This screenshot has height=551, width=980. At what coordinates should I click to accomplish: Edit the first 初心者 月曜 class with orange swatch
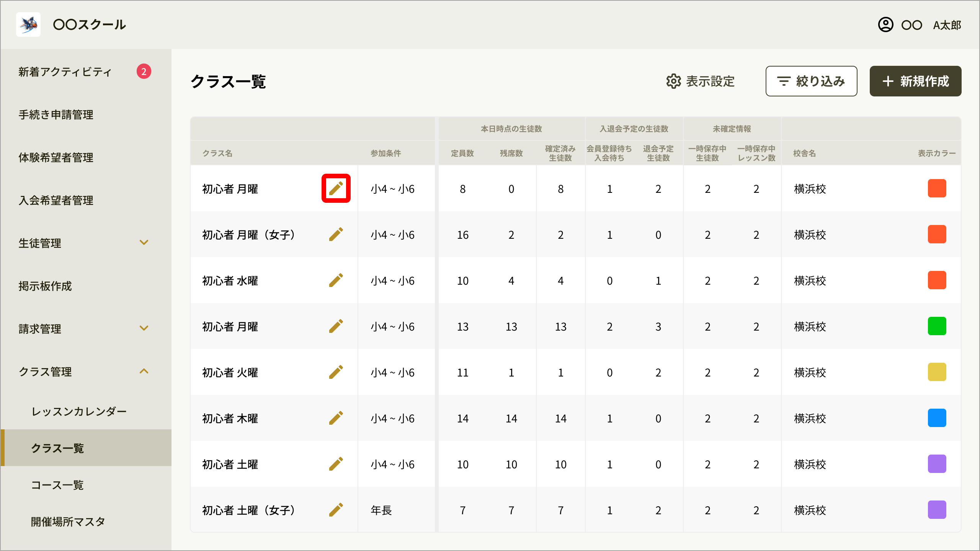click(336, 188)
